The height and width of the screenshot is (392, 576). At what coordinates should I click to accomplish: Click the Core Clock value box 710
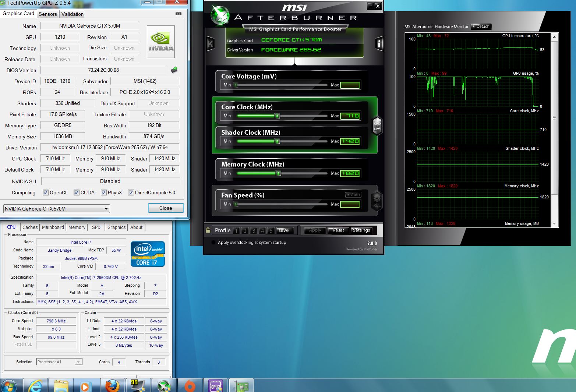(350, 116)
